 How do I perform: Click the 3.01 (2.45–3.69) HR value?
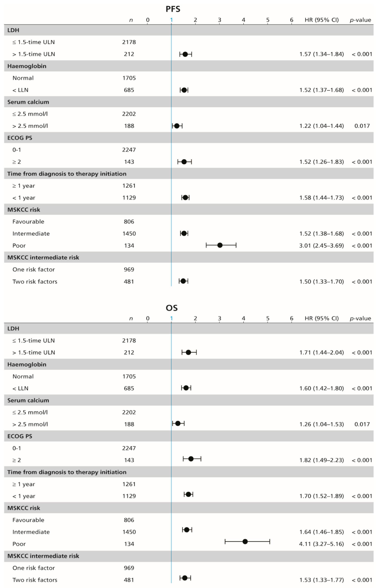321,245
